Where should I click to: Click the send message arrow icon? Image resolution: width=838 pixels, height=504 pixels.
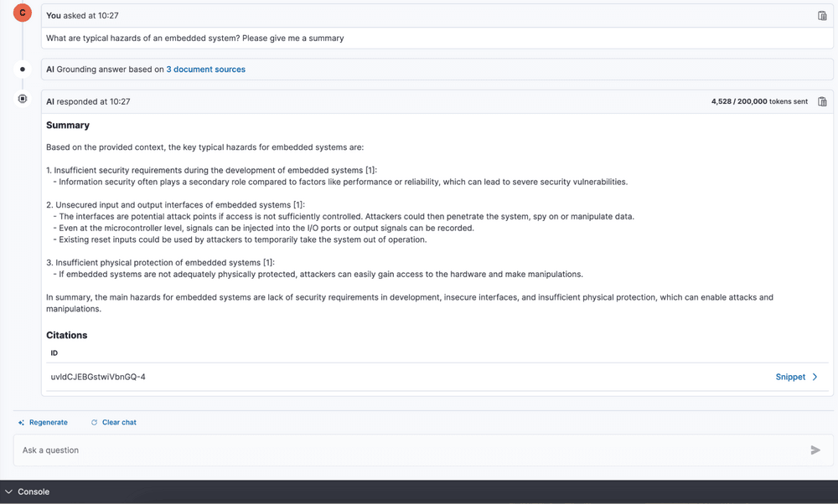[815, 450]
